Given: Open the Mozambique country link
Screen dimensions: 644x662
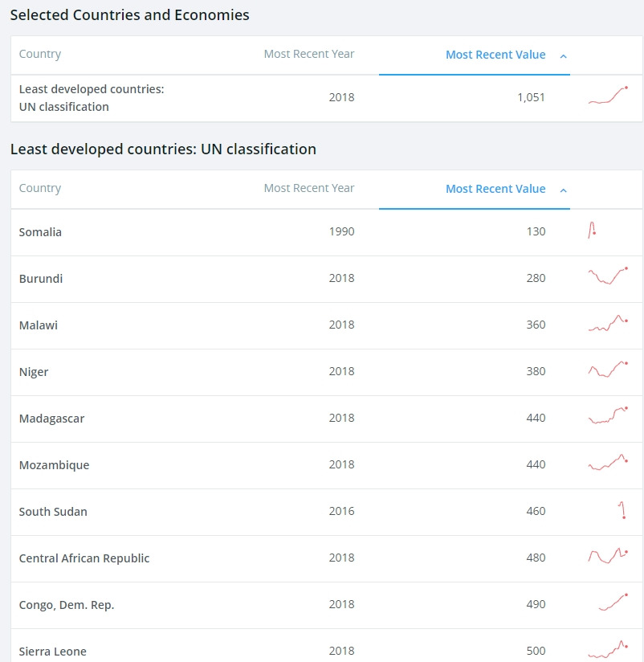Looking at the screenshot, I should click(54, 465).
